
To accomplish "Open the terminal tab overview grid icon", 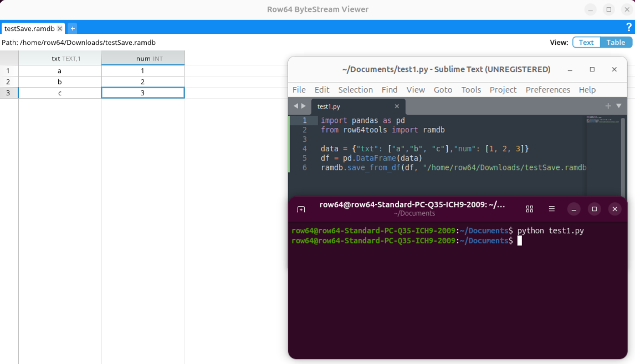I will tap(529, 209).
